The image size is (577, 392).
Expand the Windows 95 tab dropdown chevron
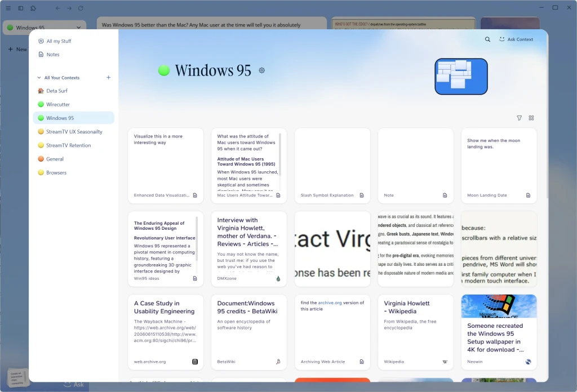78,27
